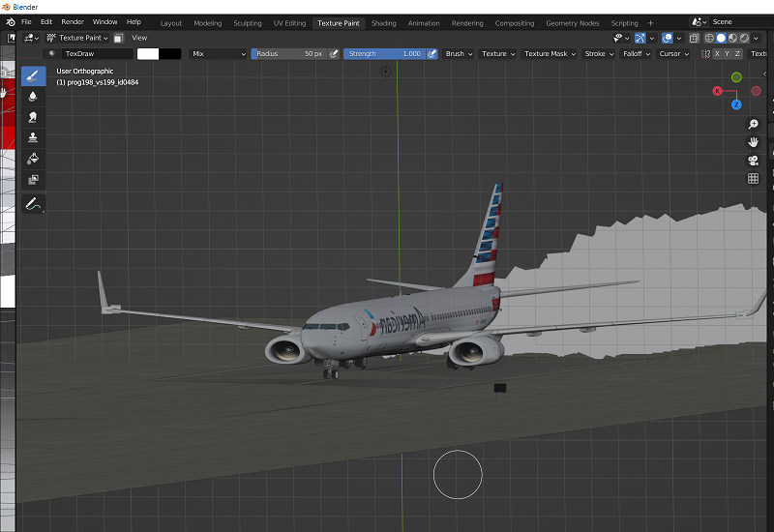774x532 pixels.
Task: Expand the Falloff settings dropdown
Action: point(637,54)
